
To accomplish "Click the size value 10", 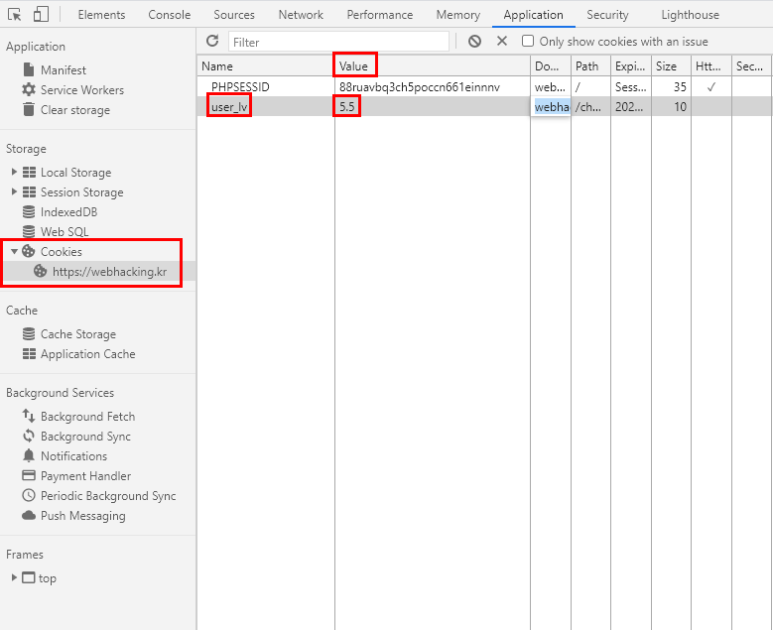I will point(680,106).
